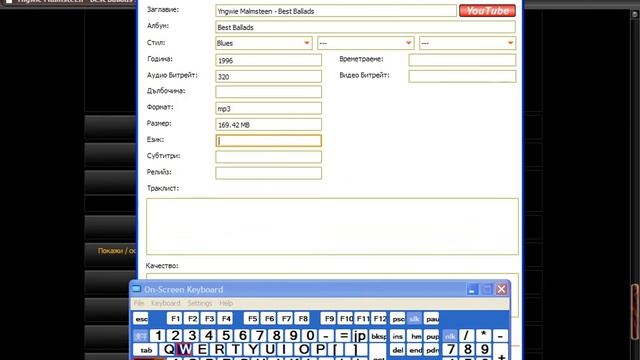Minimize the On-Screen Keyboard window

click(472, 289)
